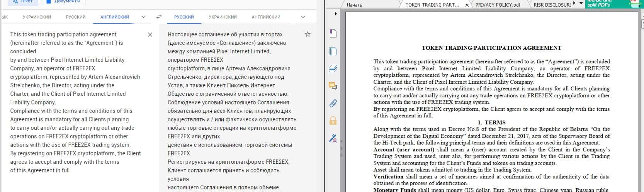
Task: Swap source and target languages
Action: tap(159, 17)
